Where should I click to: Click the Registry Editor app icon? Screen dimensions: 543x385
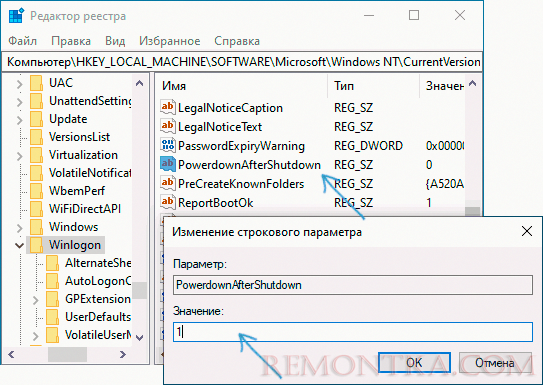point(16,16)
